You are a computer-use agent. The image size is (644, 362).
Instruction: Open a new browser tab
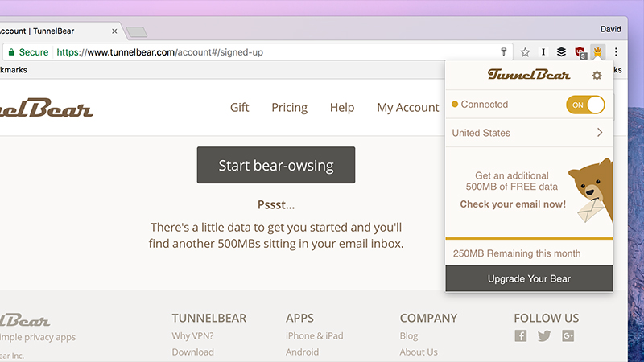[137, 31]
